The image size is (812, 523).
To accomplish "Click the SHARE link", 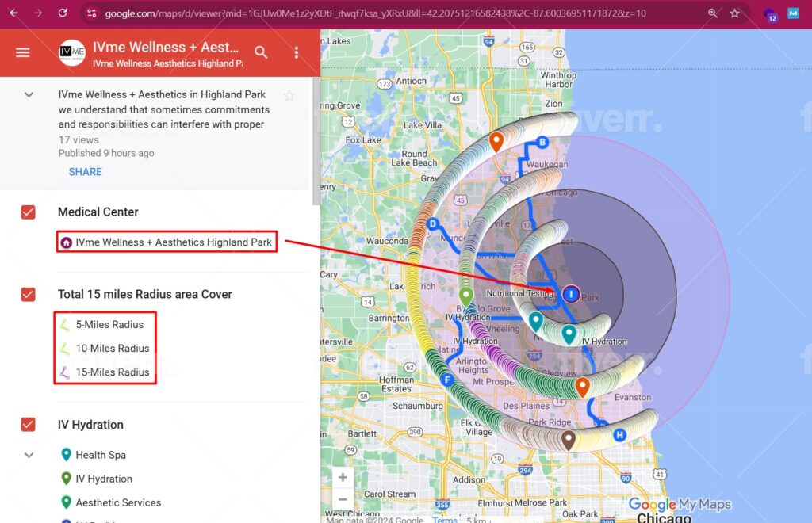I will click(85, 172).
